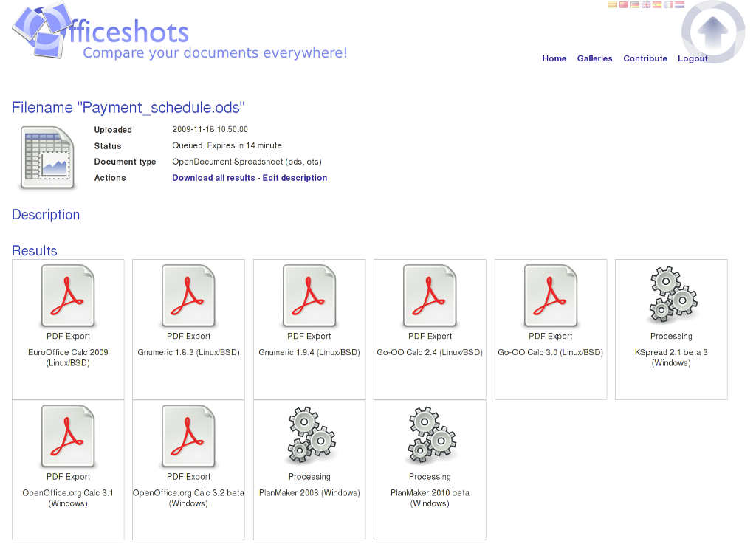The width and height of the screenshot is (756, 547).
Task: Click the PDF Export text above EuroOffice Calc
Action: (x=68, y=336)
